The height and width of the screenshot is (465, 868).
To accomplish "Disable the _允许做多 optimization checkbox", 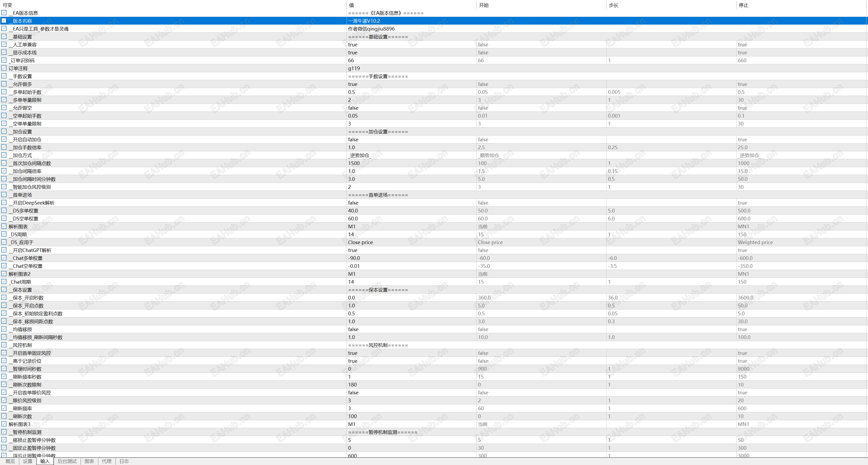I will tap(4, 84).
